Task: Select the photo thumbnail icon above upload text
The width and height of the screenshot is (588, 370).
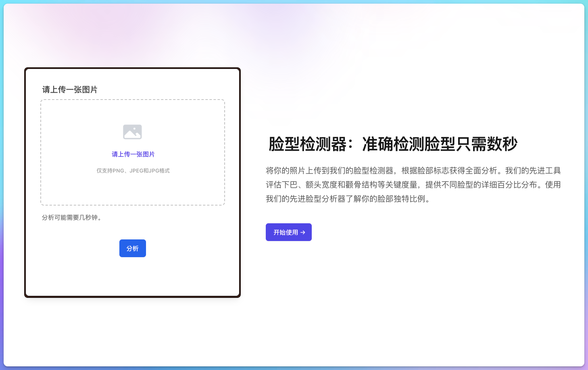Action: pyautogui.click(x=132, y=132)
